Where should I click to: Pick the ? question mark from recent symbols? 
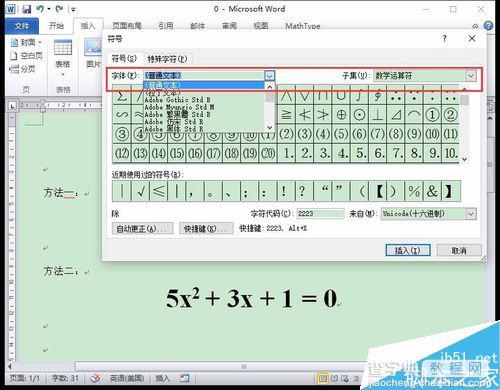coord(302,191)
